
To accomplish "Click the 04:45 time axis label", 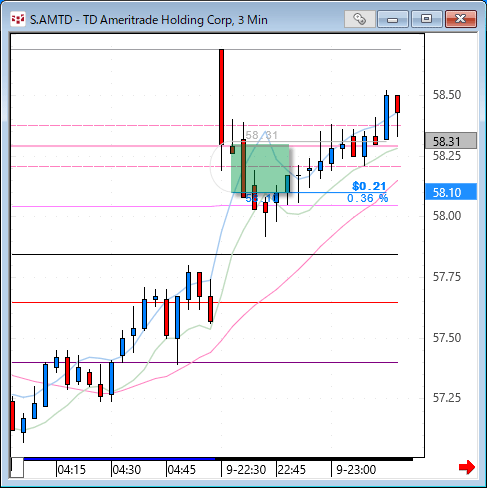I will click(x=182, y=470).
